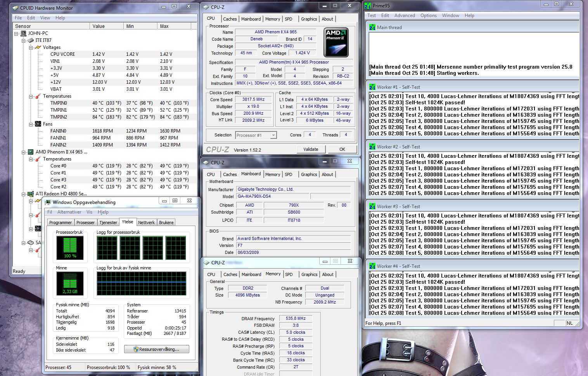This screenshot has width=588, height=376.
Task: Switch to the Prosesser tab in Oppgavebehandling
Action: 85,222
